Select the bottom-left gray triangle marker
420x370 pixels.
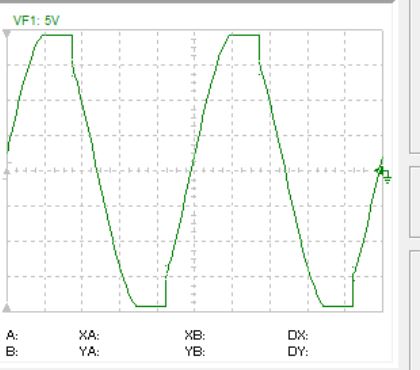coord(7,308)
